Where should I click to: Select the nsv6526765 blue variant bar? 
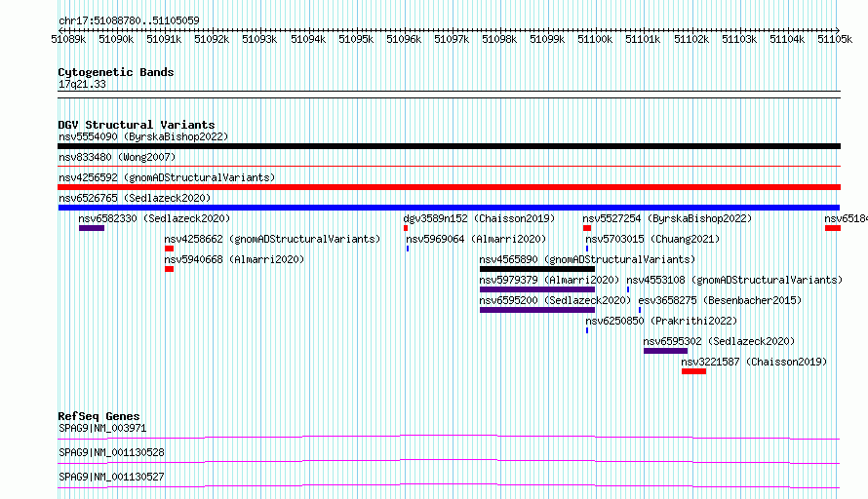[x=449, y=208]
